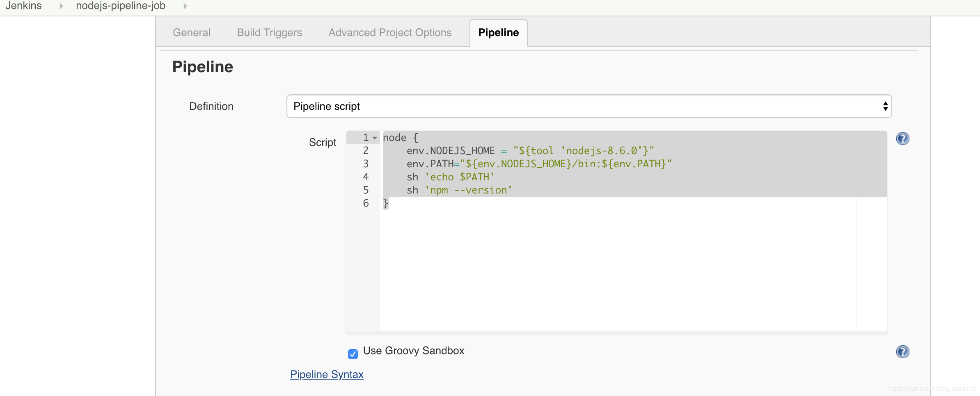Switch to the Advanced Project Options tab
Image resolution: width=980 pixels, height=396 pixels.
pyautogui.click(x=390, y=32)
